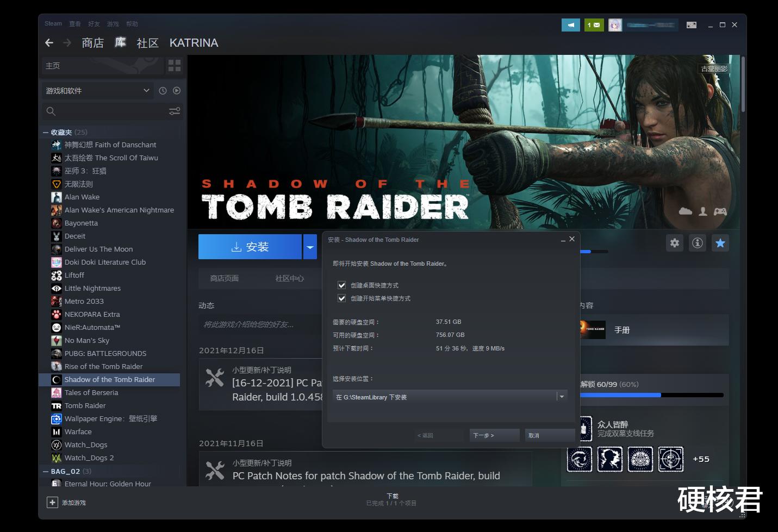
Task: Open the dropdown arrow beside Install
Action: click(x=310, y=247)
